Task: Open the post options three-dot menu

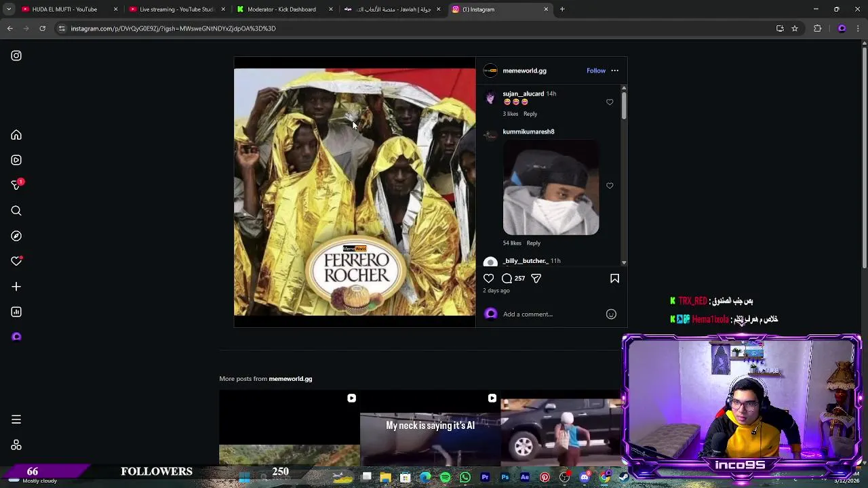Action: click(x=614, y=70)
